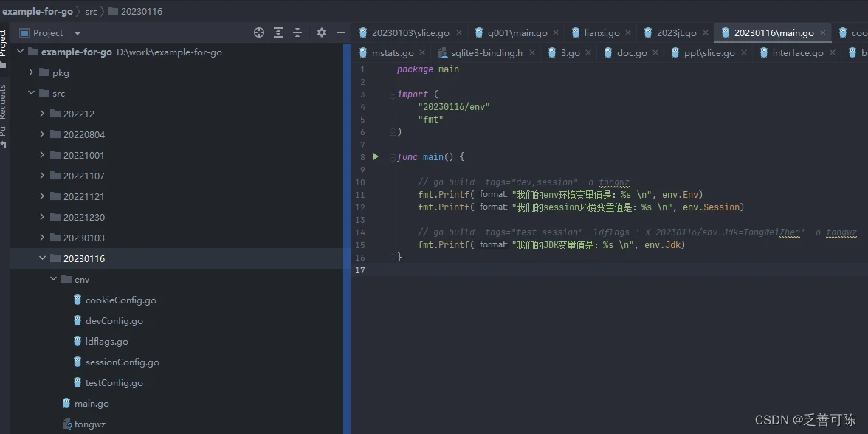Click the Expand All icon in Project panel
This screenshot has width=868, height=434.
(278, 32)
